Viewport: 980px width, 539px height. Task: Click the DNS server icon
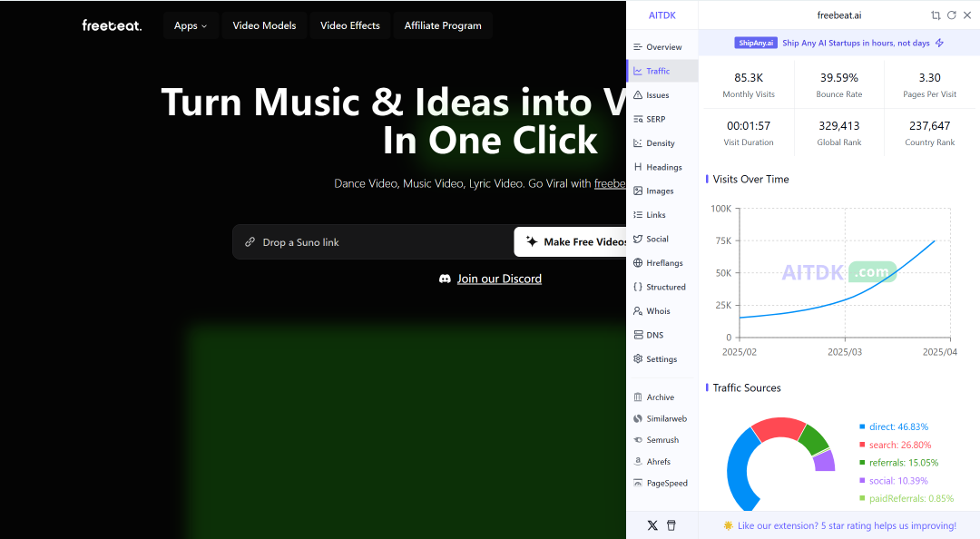tap(638, 335)
